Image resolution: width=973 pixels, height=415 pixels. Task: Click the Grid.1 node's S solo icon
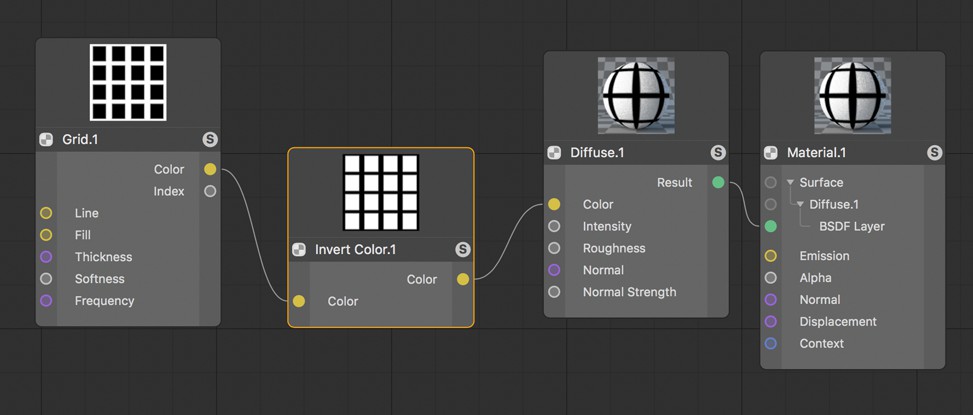210,139
